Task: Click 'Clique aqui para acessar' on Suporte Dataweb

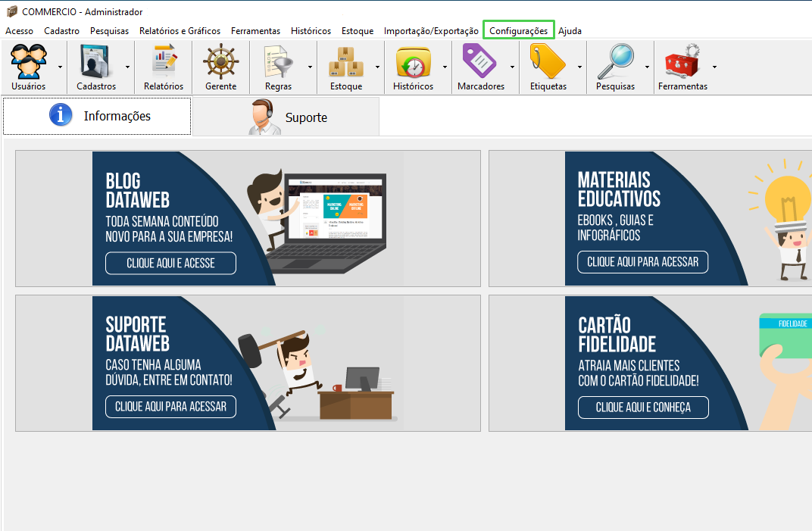Action: click(x=170, y=407)
